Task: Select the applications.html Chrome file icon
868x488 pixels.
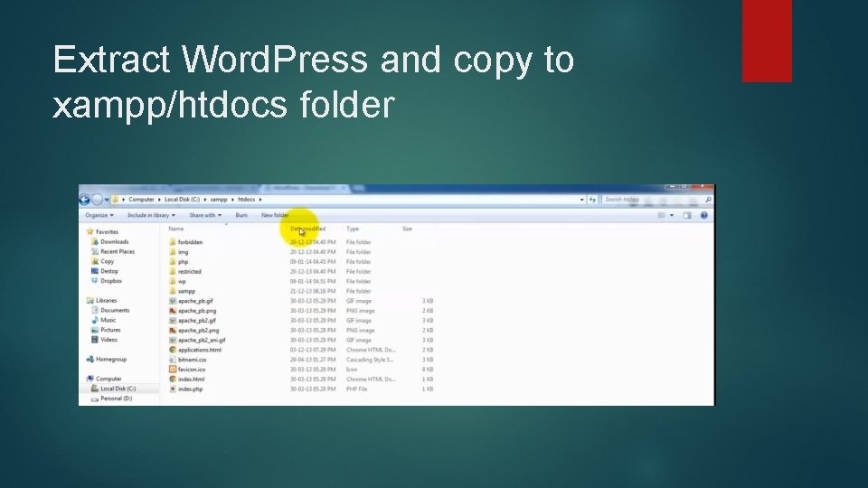Action: tap(172, 350)
